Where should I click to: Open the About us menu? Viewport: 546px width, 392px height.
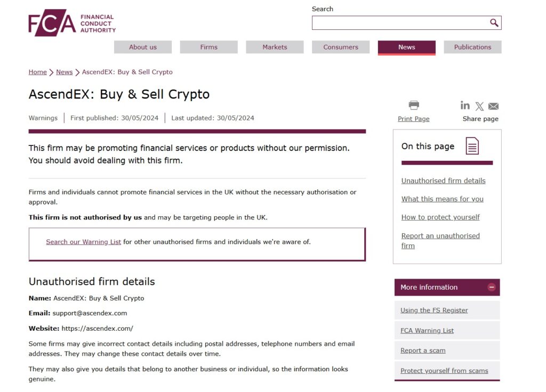coord(143,47)
